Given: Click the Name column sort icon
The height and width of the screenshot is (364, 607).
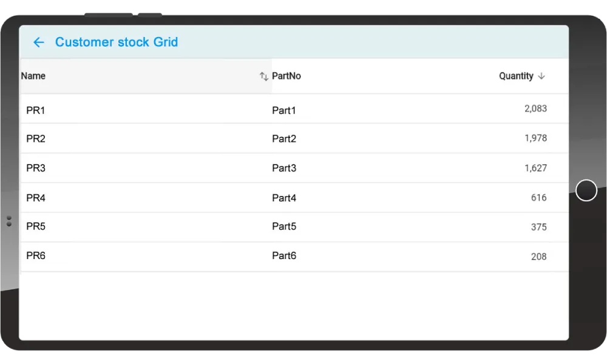Looking at the screenshot, I should (x=263, y=76).
